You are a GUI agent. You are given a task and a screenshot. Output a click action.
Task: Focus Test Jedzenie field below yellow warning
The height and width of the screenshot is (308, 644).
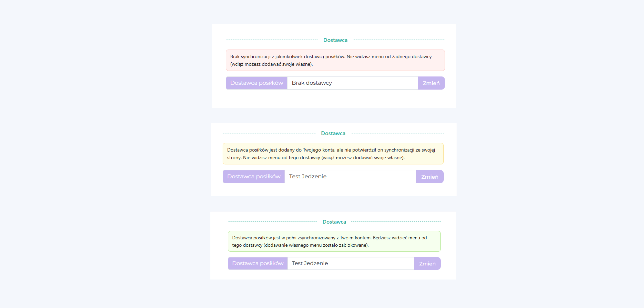point(350,177)
